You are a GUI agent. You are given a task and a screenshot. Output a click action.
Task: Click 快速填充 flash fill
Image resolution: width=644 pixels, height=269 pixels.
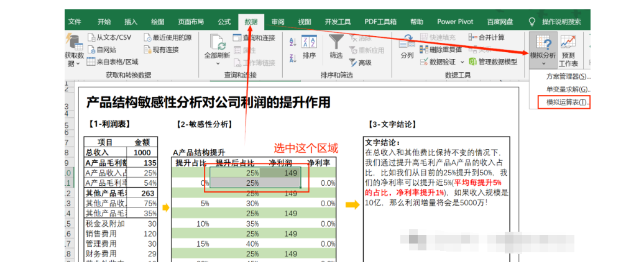pyautogui.click(x=438, y=37)
